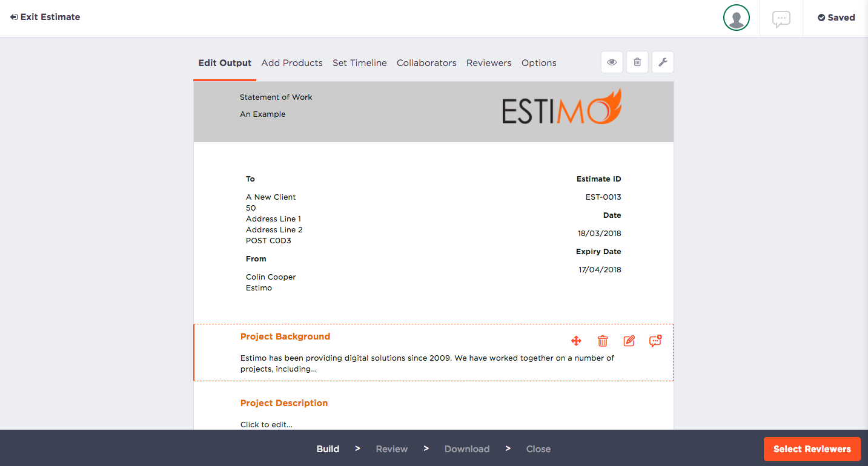Open estimate settings via the wrench icon

click(663, 62)
